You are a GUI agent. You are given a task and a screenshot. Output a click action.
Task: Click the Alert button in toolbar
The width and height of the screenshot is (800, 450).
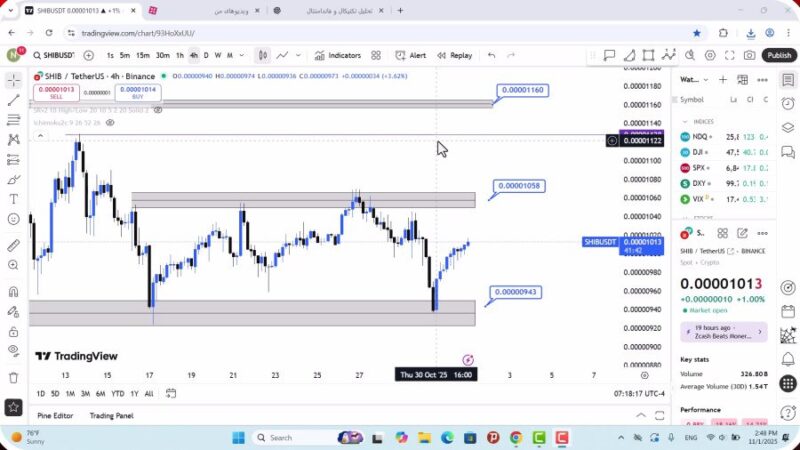[410, 55]
